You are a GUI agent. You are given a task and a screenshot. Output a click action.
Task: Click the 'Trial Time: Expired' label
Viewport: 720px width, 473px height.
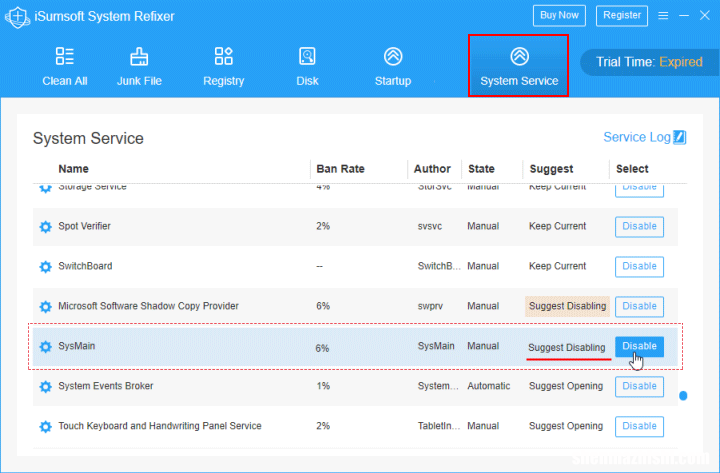click(x=649, y=62)
